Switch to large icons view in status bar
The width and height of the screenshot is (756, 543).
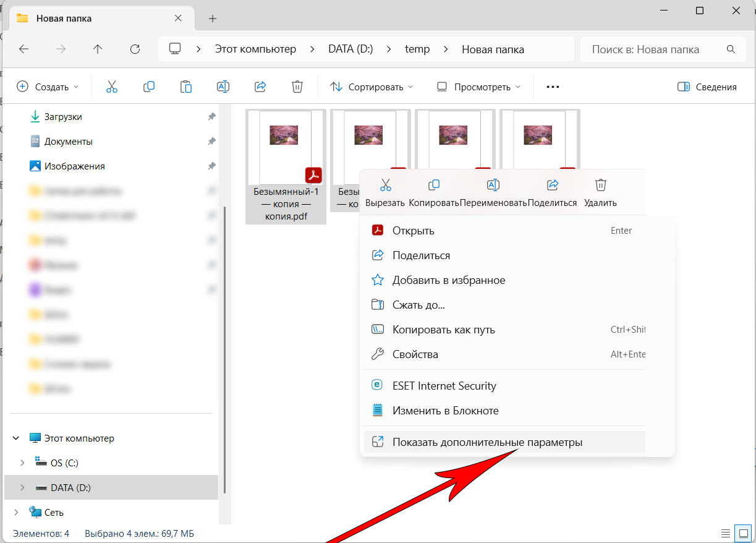click(x=742, y=533)
